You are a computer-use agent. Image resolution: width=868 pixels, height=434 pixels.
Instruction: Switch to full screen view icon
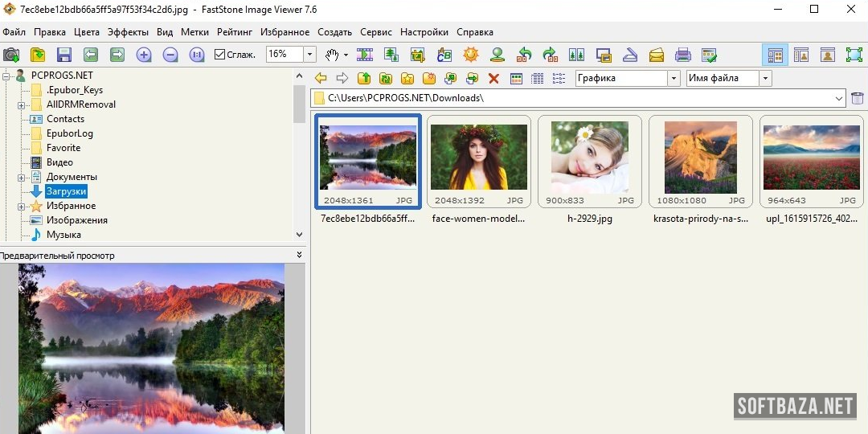pos(854,55)
